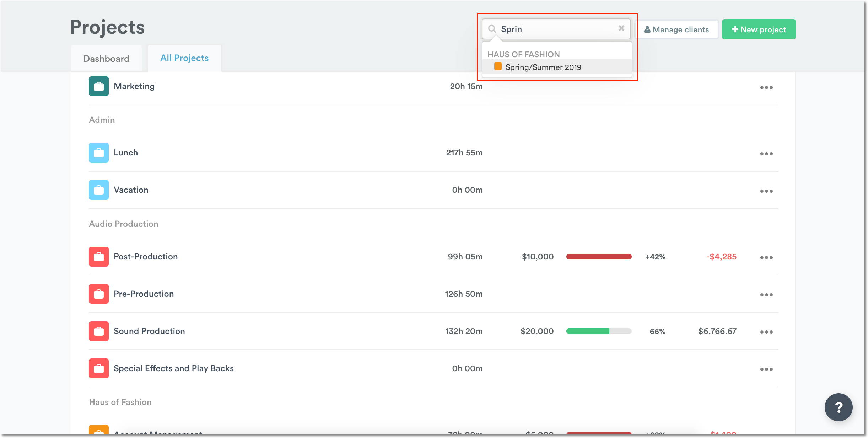Viewport: 868px width, 438px height.
Task: Open the help question mark bubble
Action: click(838, 407)
